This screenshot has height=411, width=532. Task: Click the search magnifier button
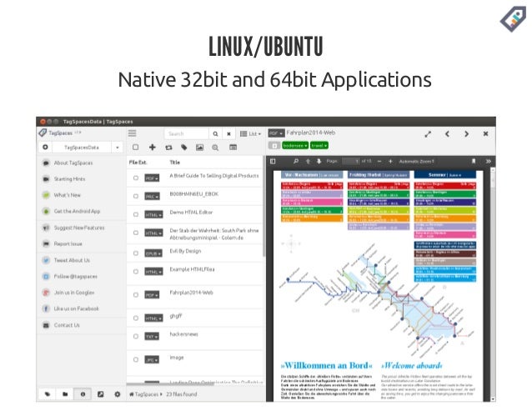215,134
